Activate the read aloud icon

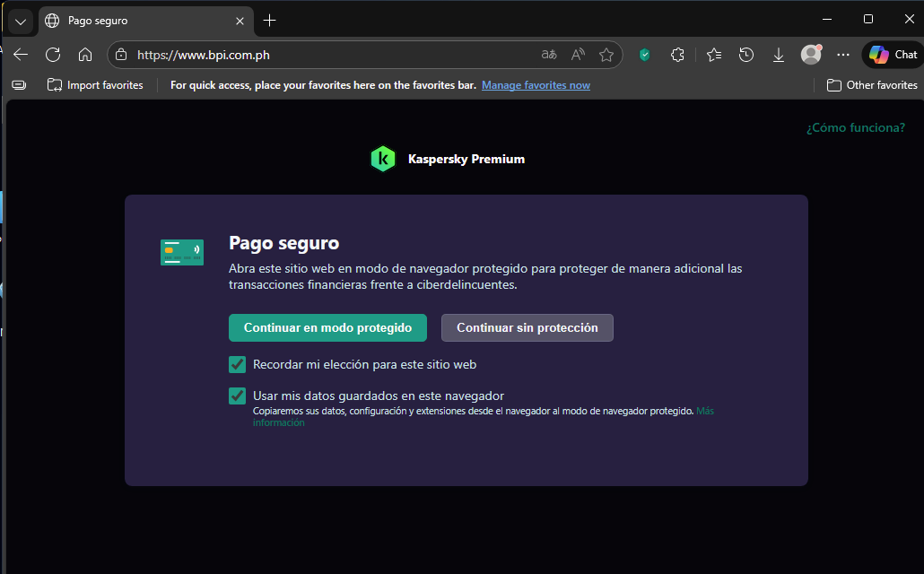click(578, 55)
